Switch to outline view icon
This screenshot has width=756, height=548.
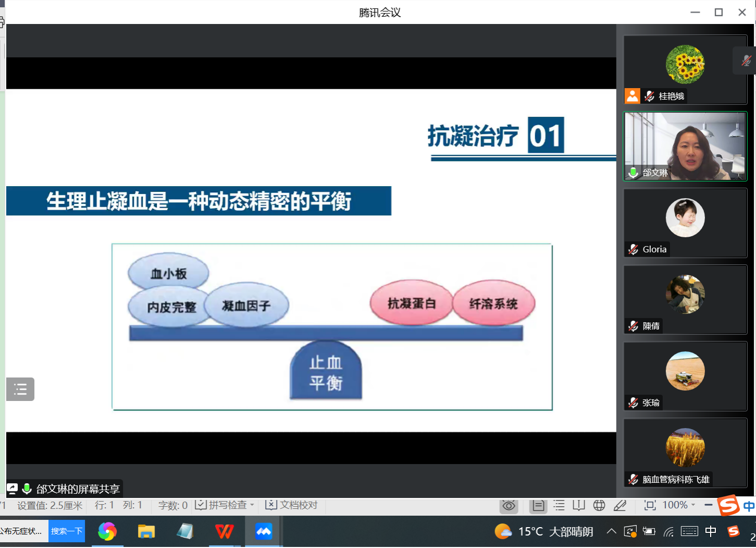tap(559, 505)
